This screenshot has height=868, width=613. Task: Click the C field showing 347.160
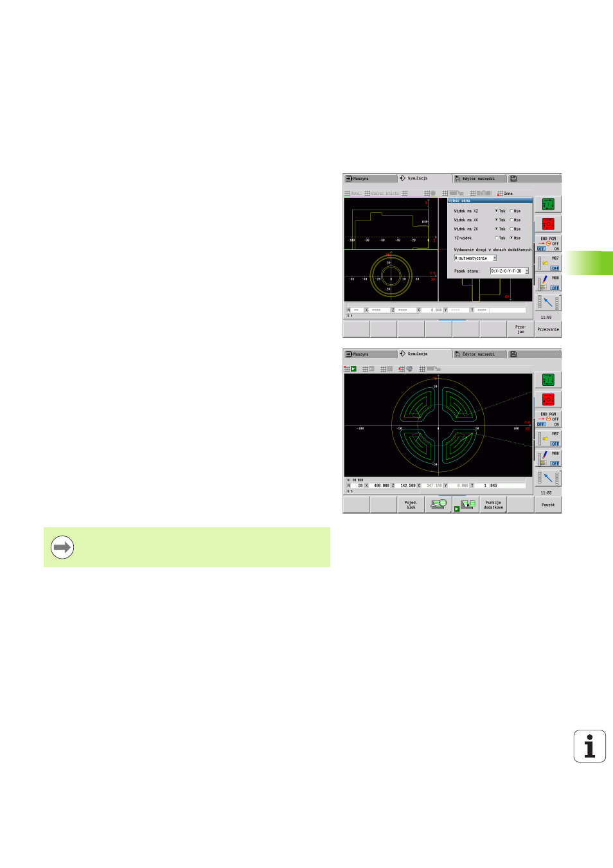432,485
